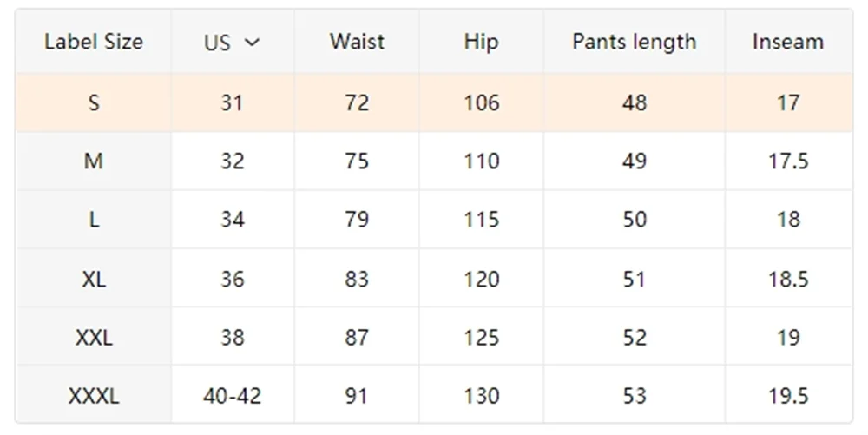The height and width of the screenshot is (435, 868).
Task: Select the Label Size column header
Action: click(94, 42)
